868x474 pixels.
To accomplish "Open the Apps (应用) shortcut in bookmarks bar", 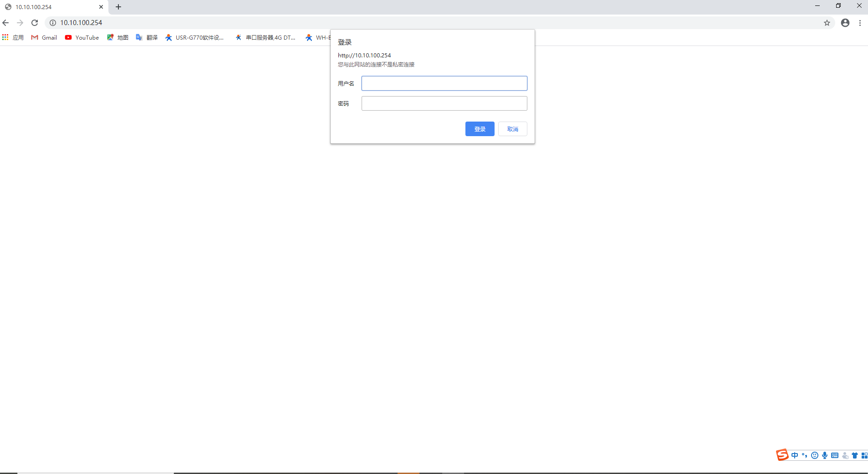I will pyautogui.click(x=13, y=38).
